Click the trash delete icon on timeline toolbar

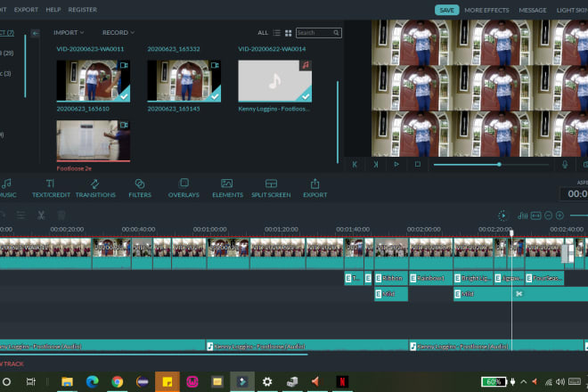click(61, 215)
